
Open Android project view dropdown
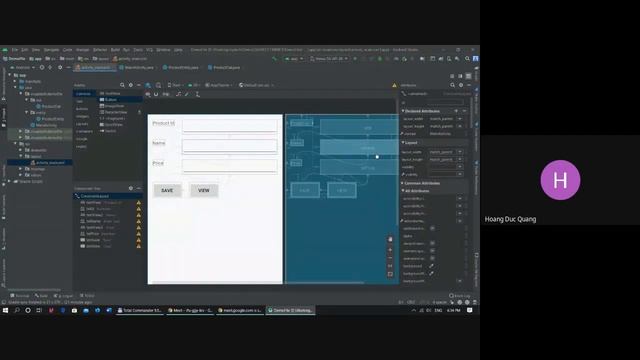pos(23,67)
